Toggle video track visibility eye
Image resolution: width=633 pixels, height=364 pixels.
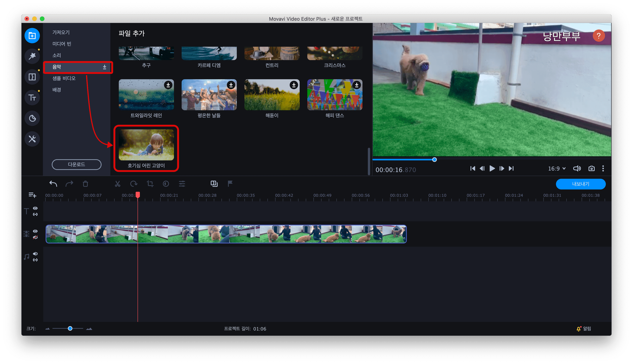point(35,231)
